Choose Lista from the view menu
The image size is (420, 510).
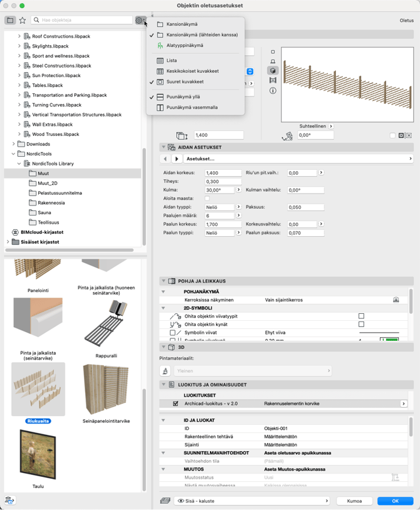pyautogui.click(x=171, y=61)
